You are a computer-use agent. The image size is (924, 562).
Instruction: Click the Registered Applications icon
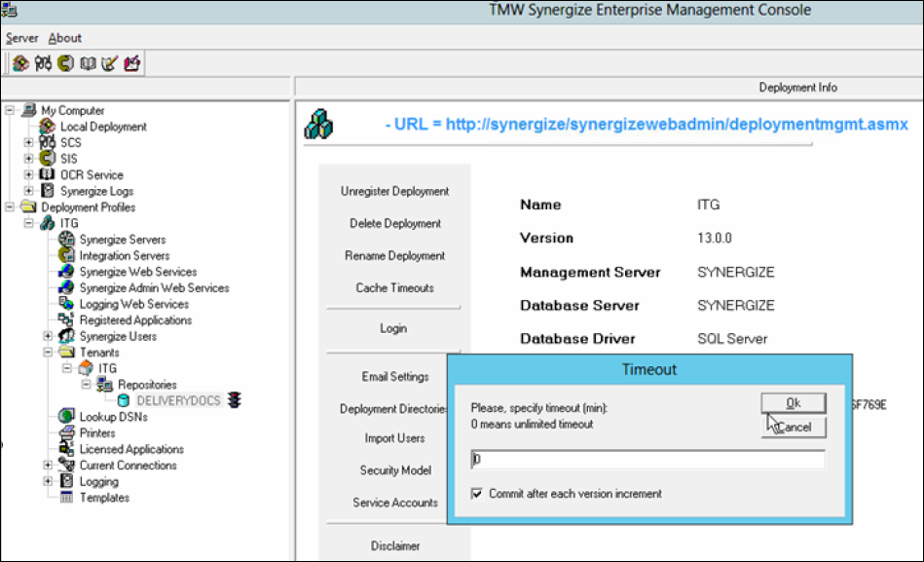point(66,319)
